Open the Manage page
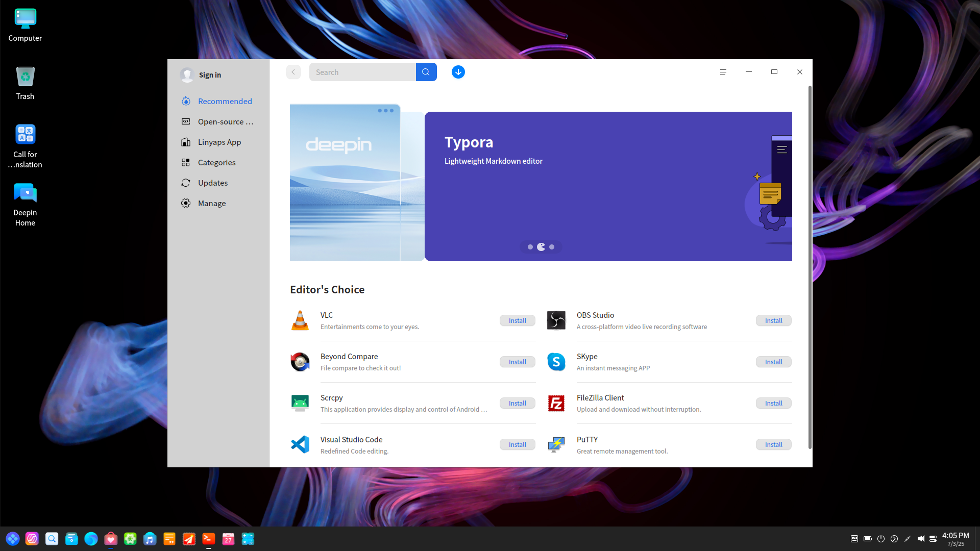Image resolution: width=980 pixels, height=551 pixels. (218, 203)
